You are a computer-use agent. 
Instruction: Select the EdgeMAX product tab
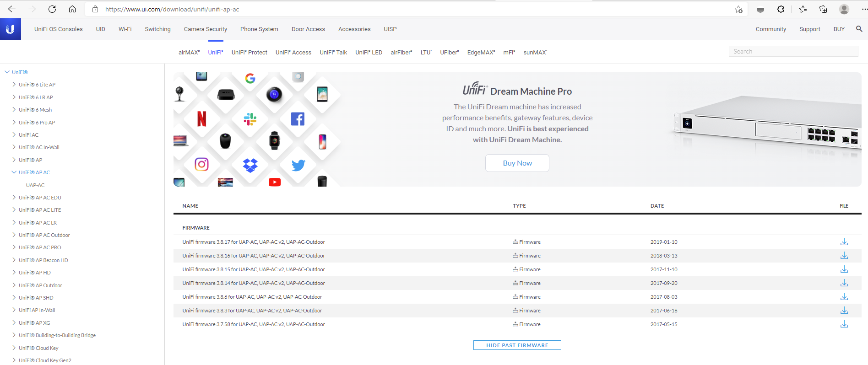click(x=481, y=53)
